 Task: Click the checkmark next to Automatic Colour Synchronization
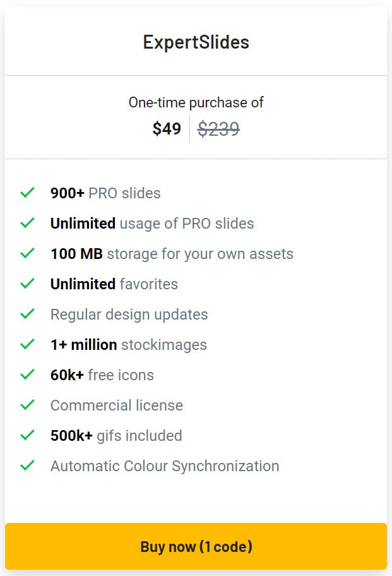[x=28, y=465]
